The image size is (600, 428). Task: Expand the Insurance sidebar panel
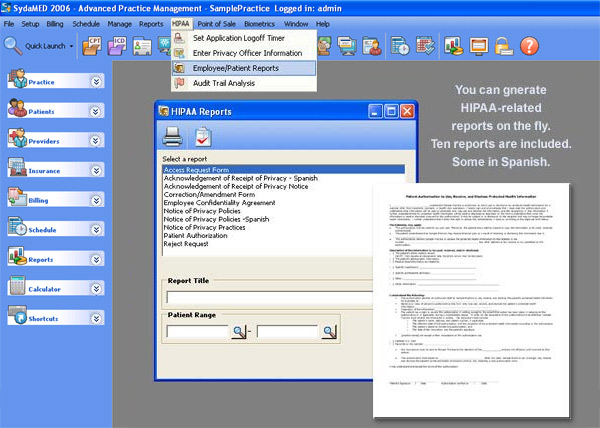coord(96,171)
